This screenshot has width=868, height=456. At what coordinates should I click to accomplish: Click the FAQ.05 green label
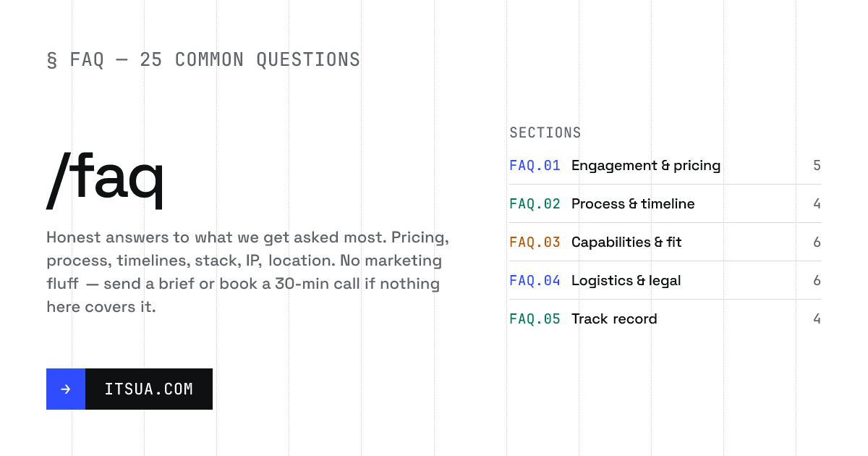535,319
